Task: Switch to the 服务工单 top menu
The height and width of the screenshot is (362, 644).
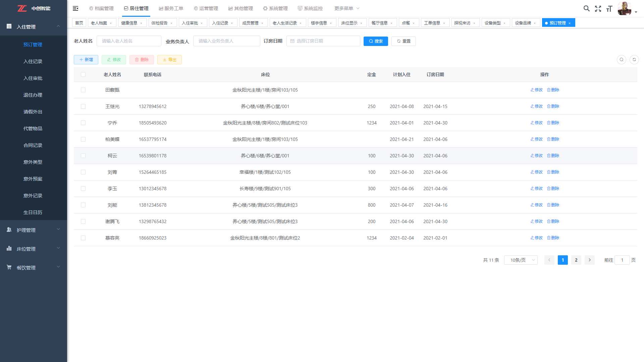Action: pos(171,8)
